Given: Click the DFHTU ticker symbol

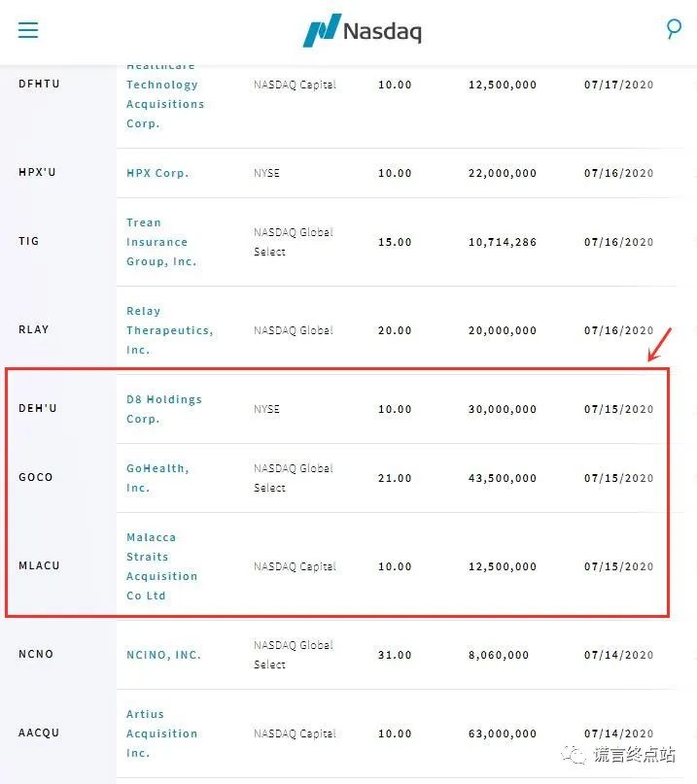Looking at the screenshot, I should [x=39, y=84].
